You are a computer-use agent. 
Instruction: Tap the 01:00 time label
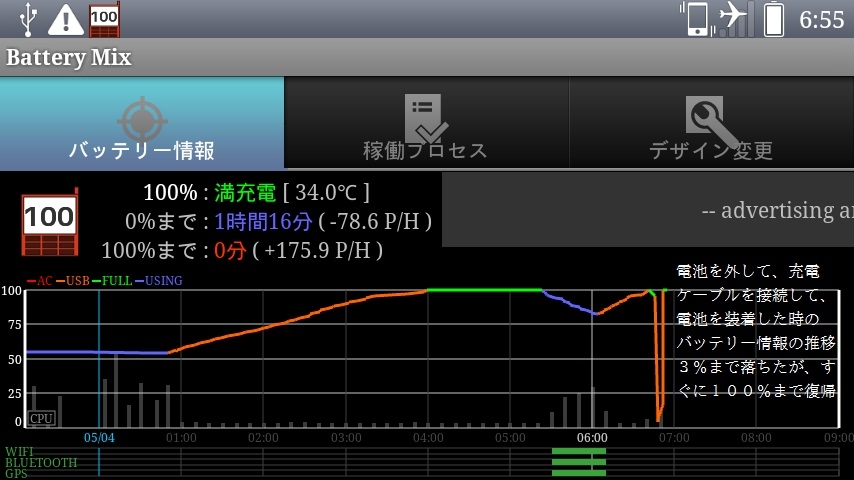click(181, 438)
